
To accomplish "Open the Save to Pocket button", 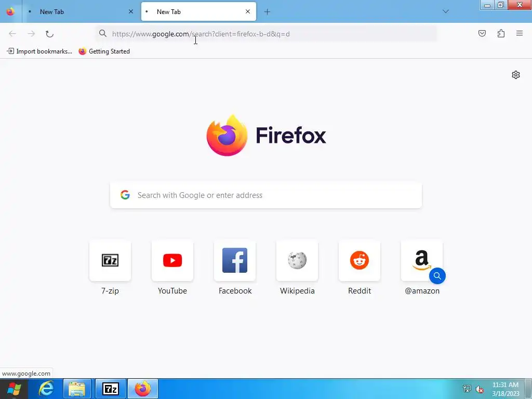I will 482,33.
